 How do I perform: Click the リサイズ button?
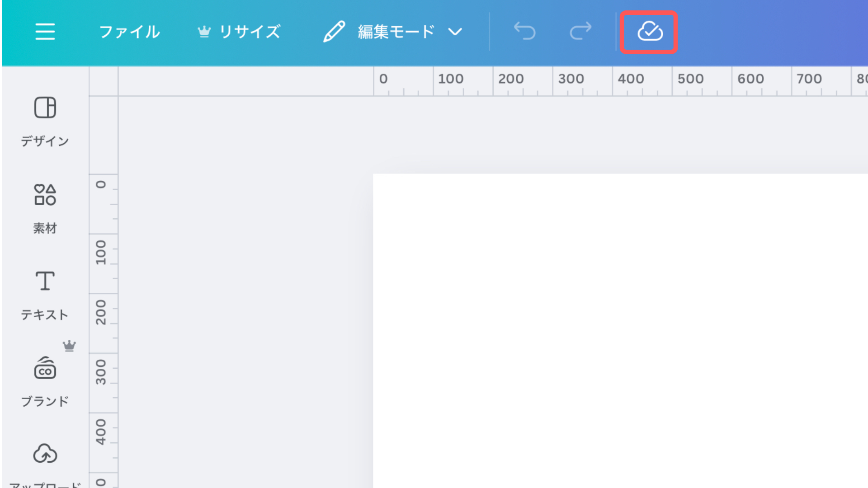239,32
